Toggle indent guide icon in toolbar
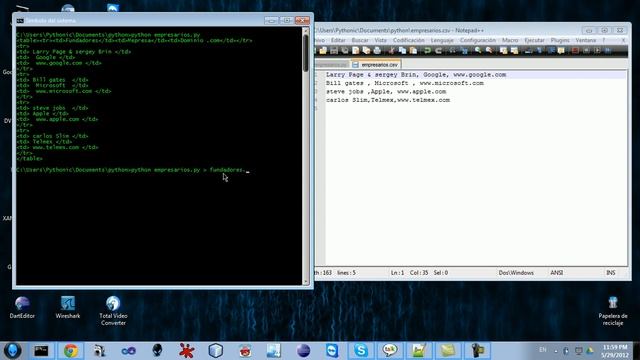This screenshot has width=640, height=360. pos(550,51)
